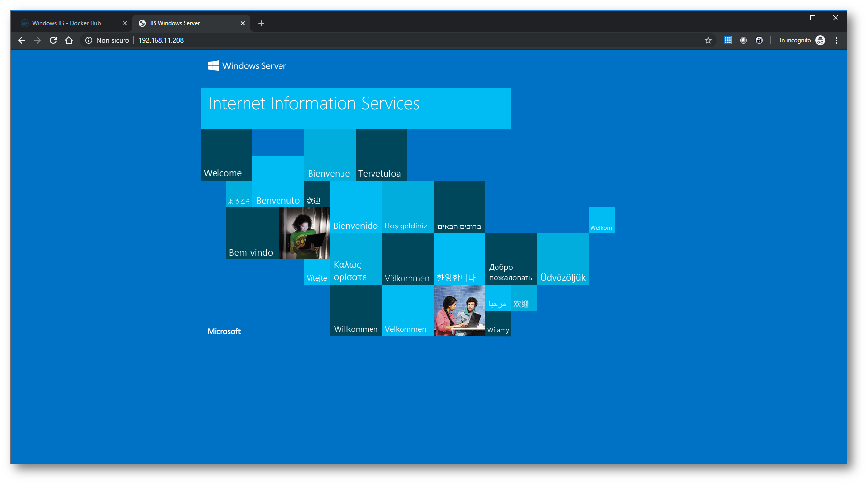This screenshot has width=868, height=485.
Task: Click the Microsoft text at the bottom
Action: (224, 331)
